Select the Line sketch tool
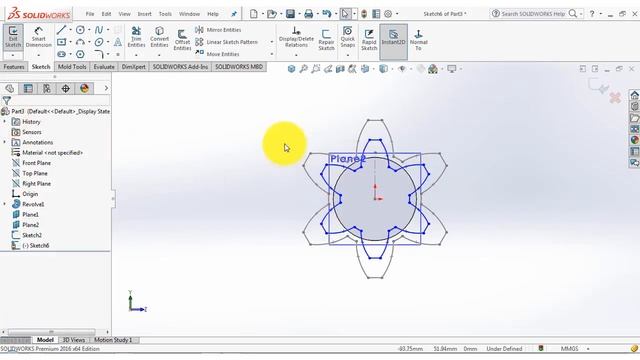The height and width of the screenshot is (360, 640). [x=61, y=30]
